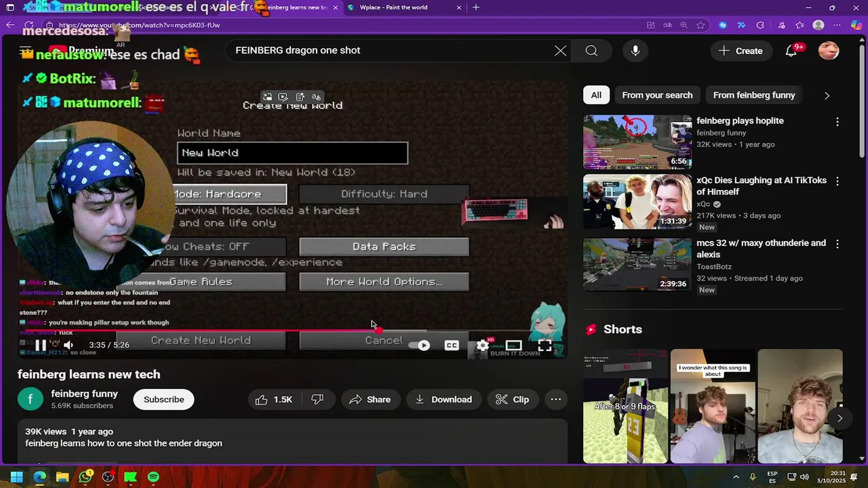The image size is (868, 488).
Task: Open options menu for 'mcs 32' video
Action: click(837, 244)
